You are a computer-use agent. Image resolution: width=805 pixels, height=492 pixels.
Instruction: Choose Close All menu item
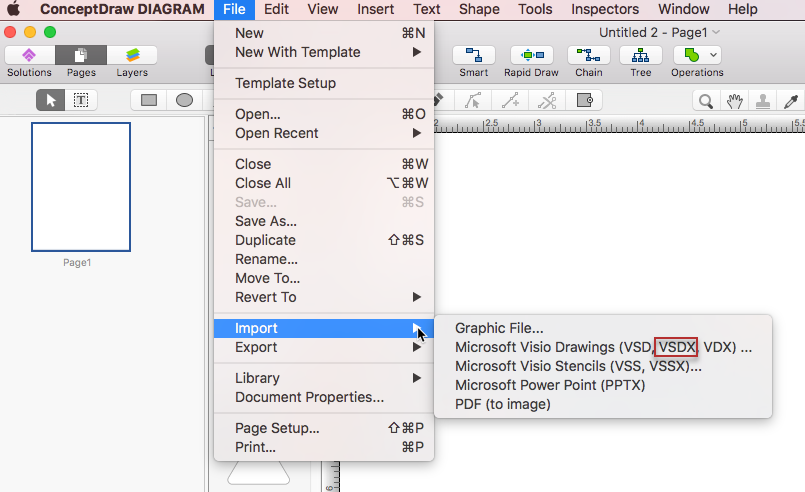(324, 183)
